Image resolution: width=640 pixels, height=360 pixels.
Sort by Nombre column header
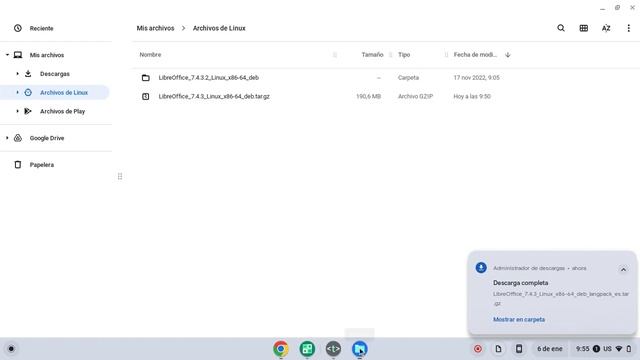150,54
